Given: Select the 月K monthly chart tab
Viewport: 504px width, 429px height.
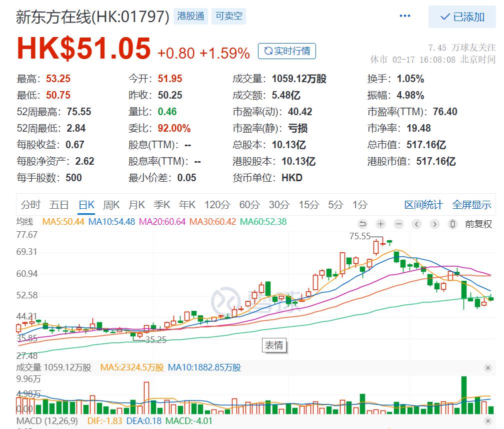Looking at the screenshot, I should point(136,205).
